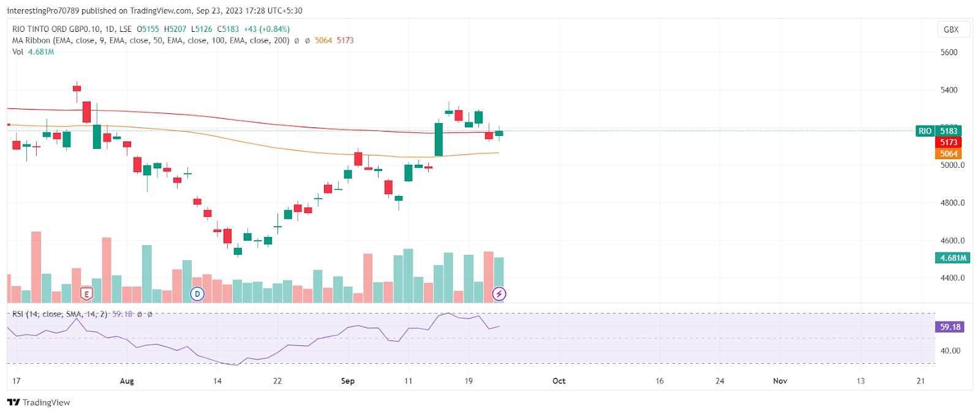
Task: Click the earnings 'E' marker icon
Action: (x=86, y=294)
